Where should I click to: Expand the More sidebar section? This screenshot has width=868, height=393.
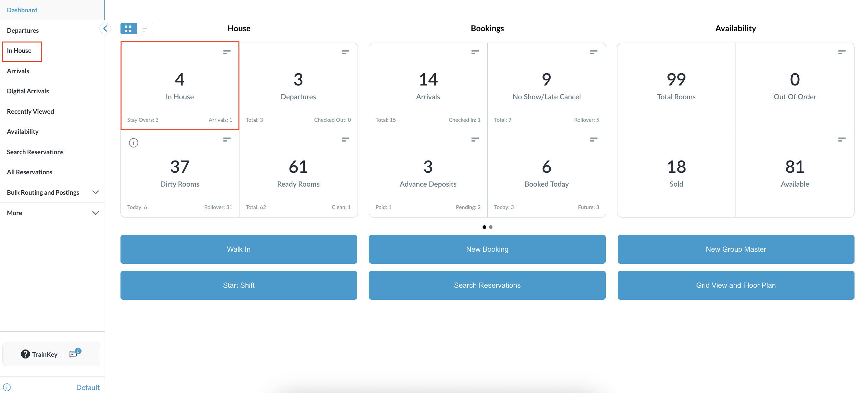coord(95,213)
